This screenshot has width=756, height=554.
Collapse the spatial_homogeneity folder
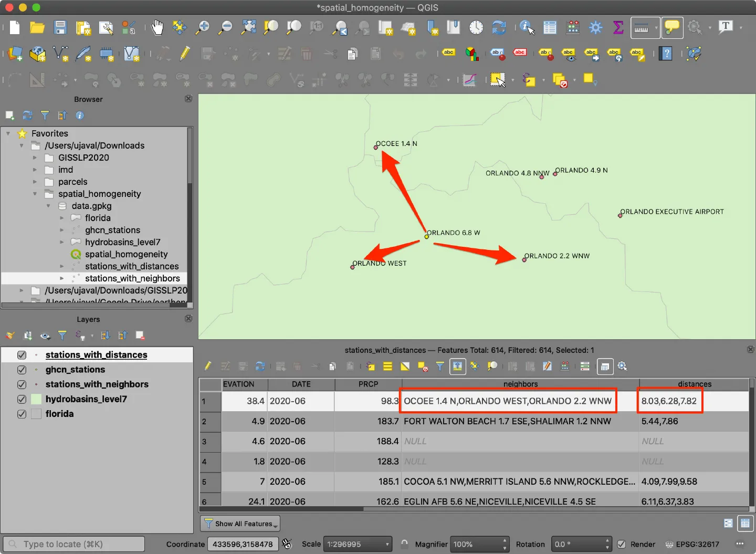click(x=35, y=194)
